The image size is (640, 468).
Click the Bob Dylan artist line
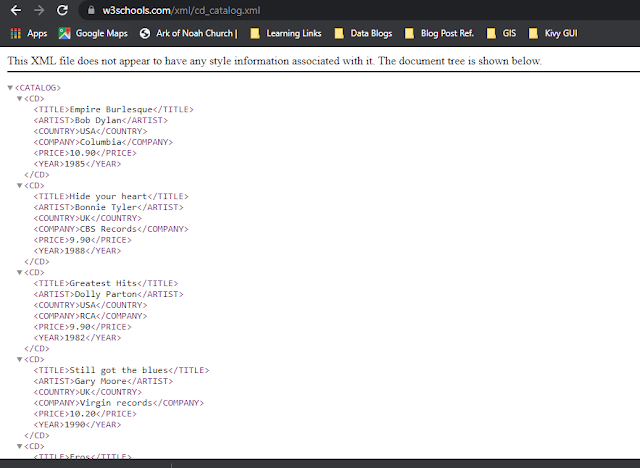[x=101, y=120]
